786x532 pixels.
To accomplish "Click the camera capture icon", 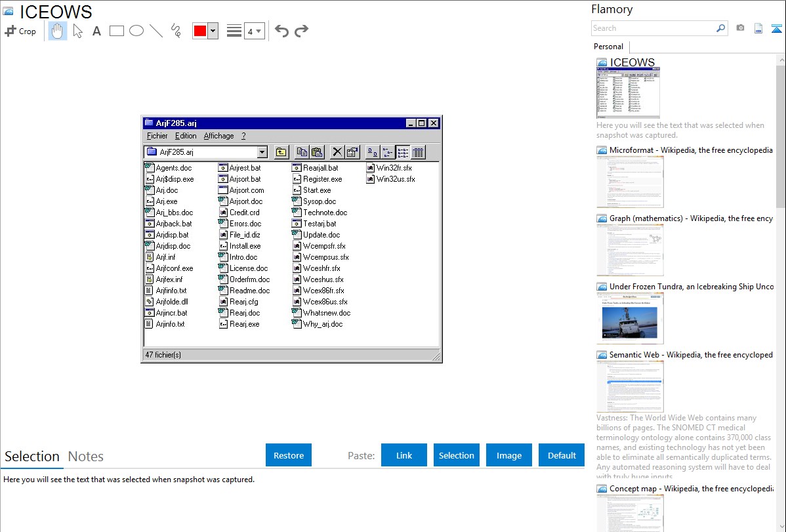I will pyautogui.click(x=740, y=28).
